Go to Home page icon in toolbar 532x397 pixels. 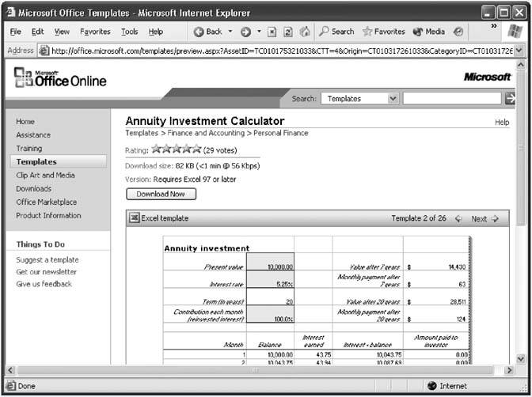(305, 32)
